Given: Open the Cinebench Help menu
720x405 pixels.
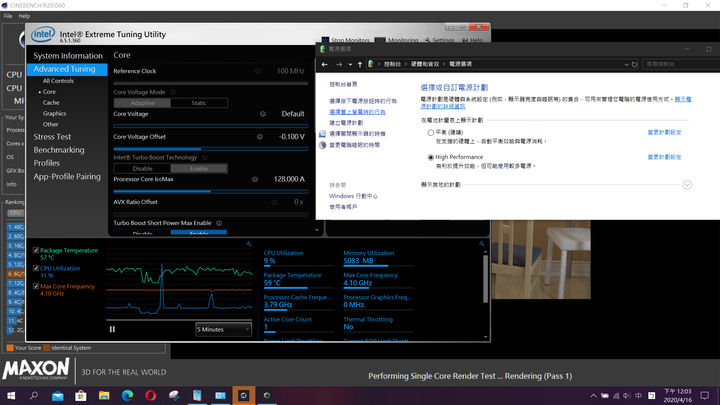Looking at the screenshot, I should (x=24, y=16).
